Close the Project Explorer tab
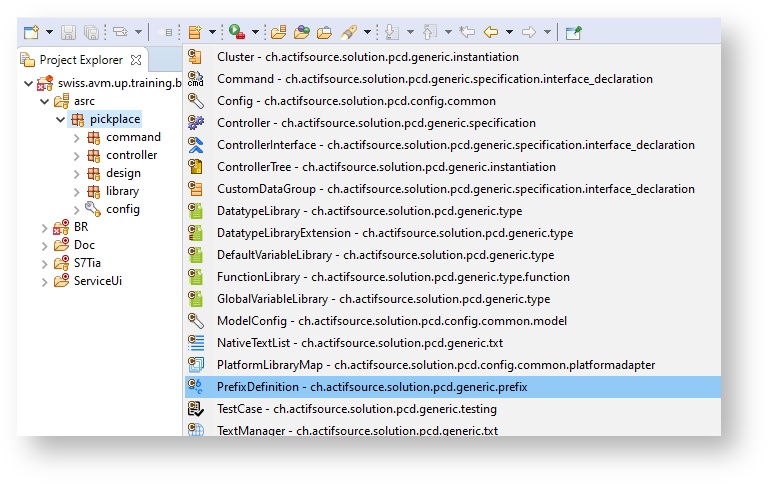 point(136,60)
